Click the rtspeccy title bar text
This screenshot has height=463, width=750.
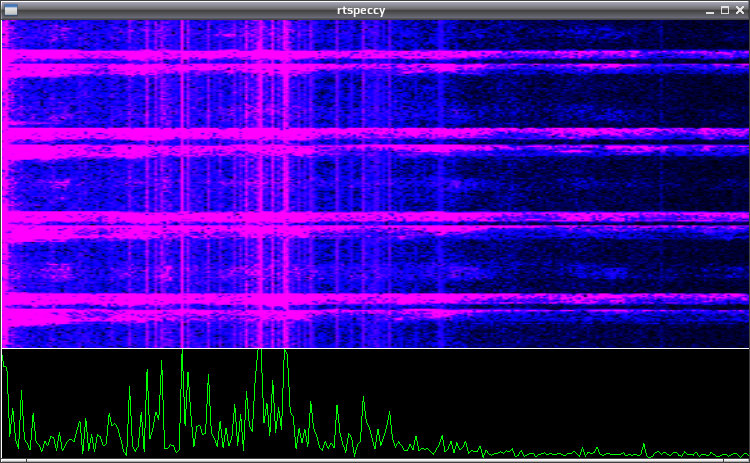click(361, 10)
